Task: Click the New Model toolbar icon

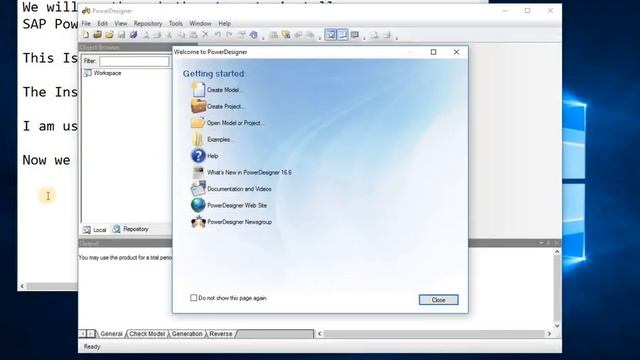Action: point(86,35)
